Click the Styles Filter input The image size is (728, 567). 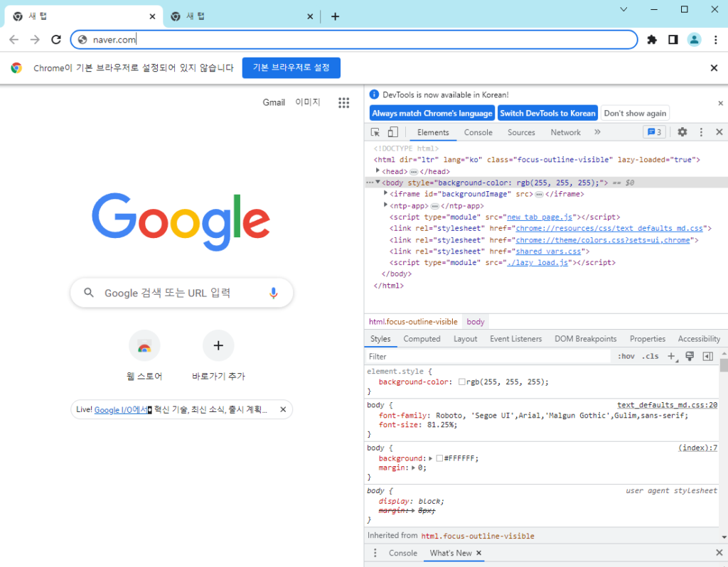coord(488,357)
